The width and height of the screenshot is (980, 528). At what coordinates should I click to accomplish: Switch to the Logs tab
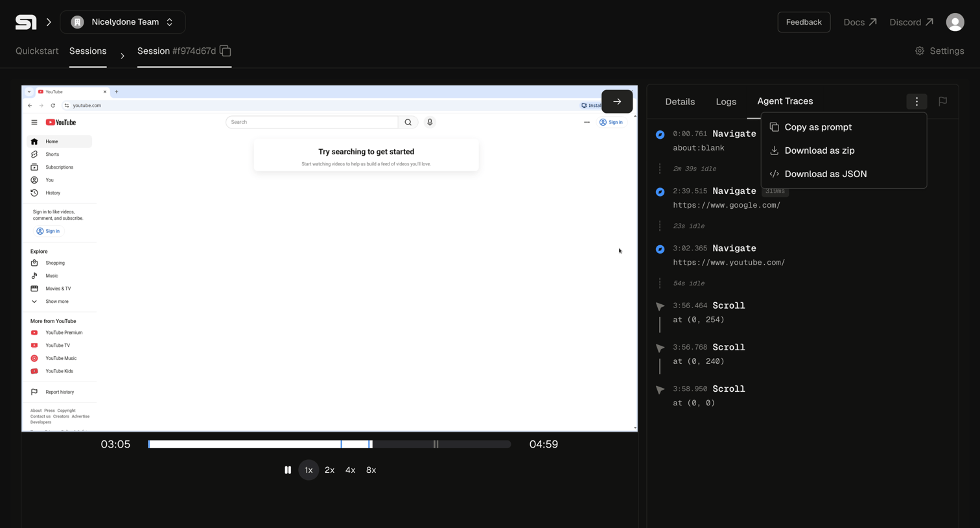pyautogui.click(x=726, y=102)
